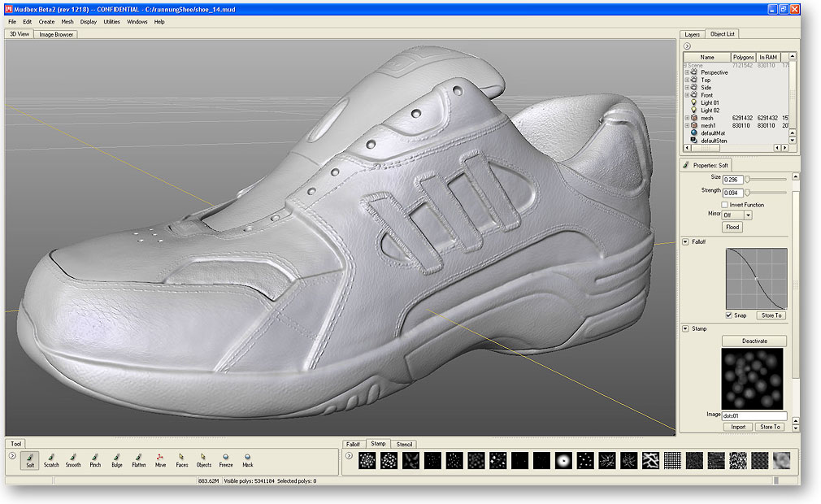821x504 pixels.
Task: Open the Stencil tray tab
Action: 404,445
